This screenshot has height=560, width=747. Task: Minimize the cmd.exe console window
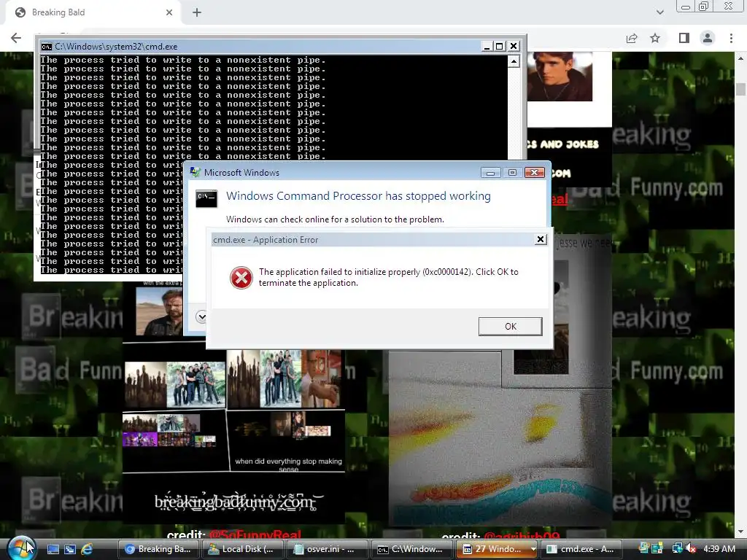pyautogui.click(x=487, y=46)
